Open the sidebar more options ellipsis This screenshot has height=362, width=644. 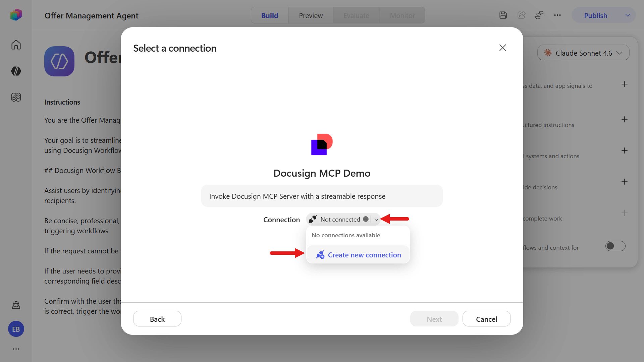tap(16, 349)
